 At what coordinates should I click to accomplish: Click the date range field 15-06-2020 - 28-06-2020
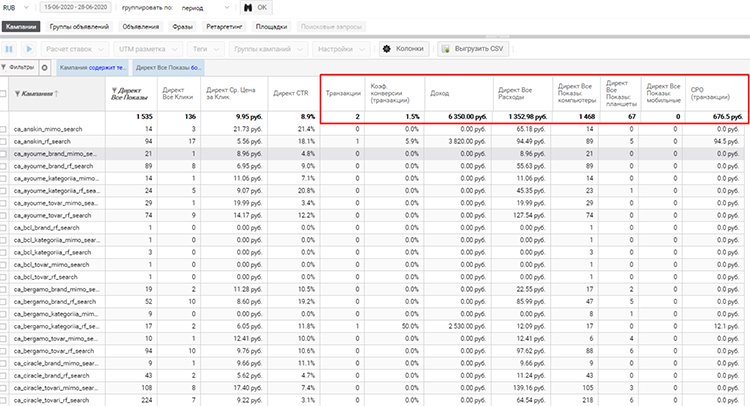click(76, 8)
